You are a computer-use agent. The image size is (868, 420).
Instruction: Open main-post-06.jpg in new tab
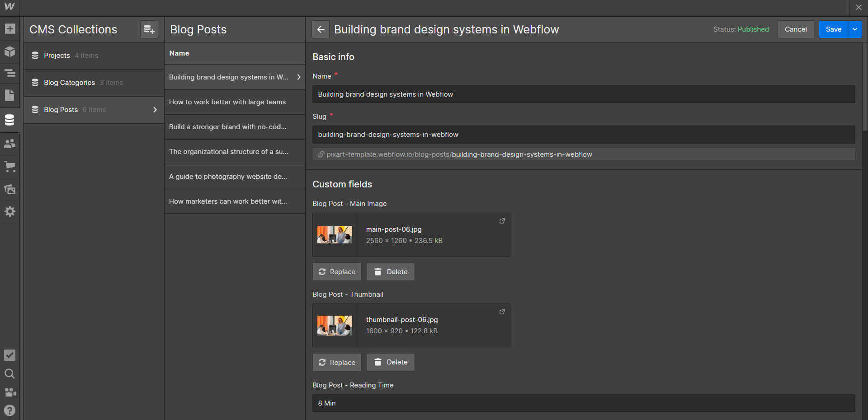(502, 221)
